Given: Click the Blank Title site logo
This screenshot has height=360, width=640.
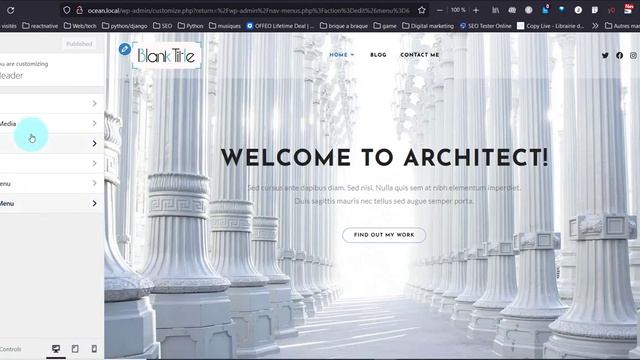Looking at the screenshot, I should point(166,55).
